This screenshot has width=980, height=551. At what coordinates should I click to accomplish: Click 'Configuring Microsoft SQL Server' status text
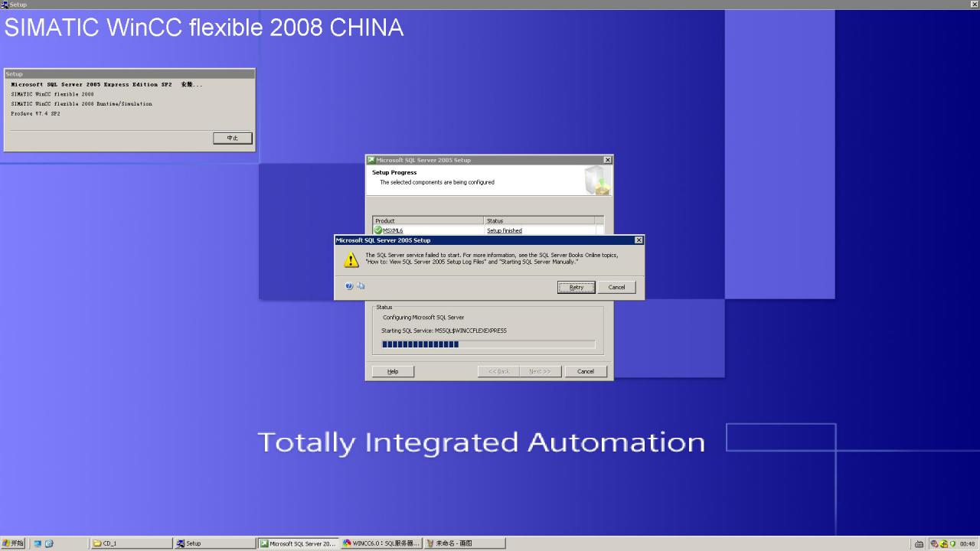[x=423, y=317]
